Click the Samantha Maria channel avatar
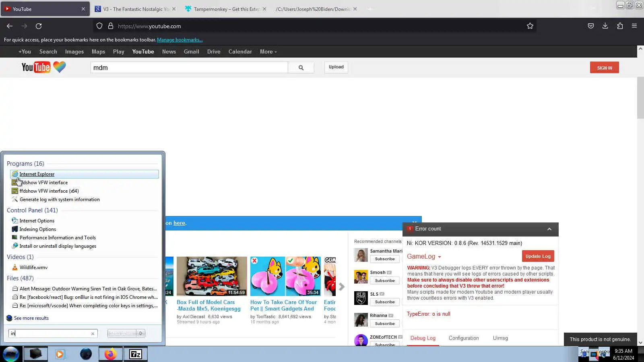Image resolution: width=644 pixels, height=362 pixels. point(361,255)
